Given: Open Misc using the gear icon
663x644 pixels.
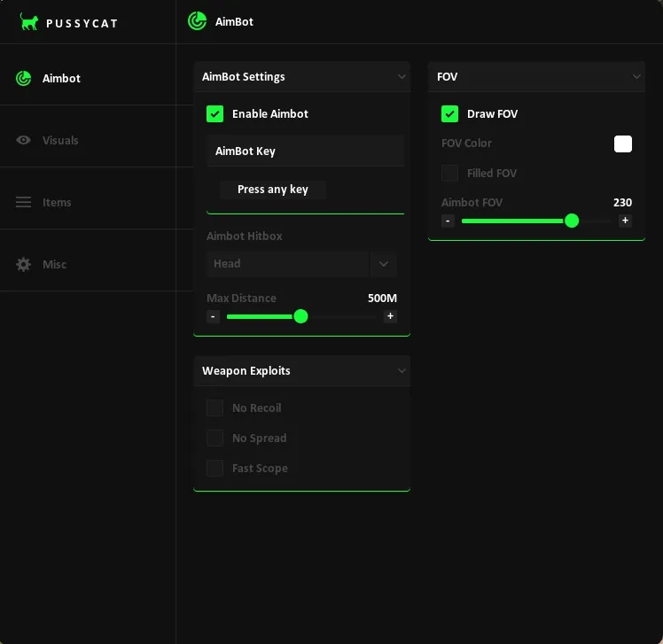Looking at the screenshot, I should [24, 264].
